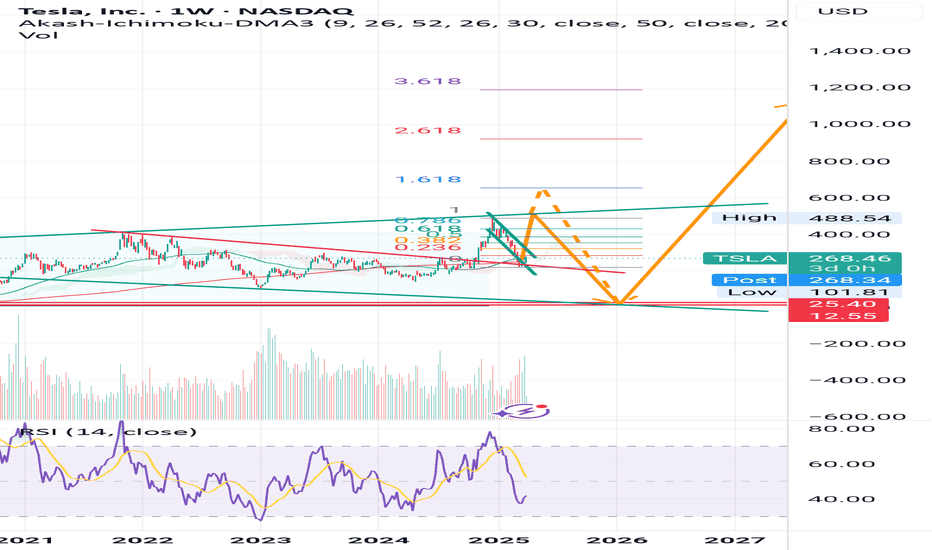Click the TSLA price label tag
Screen dimensions: 932x550
(x=745, y=258)
